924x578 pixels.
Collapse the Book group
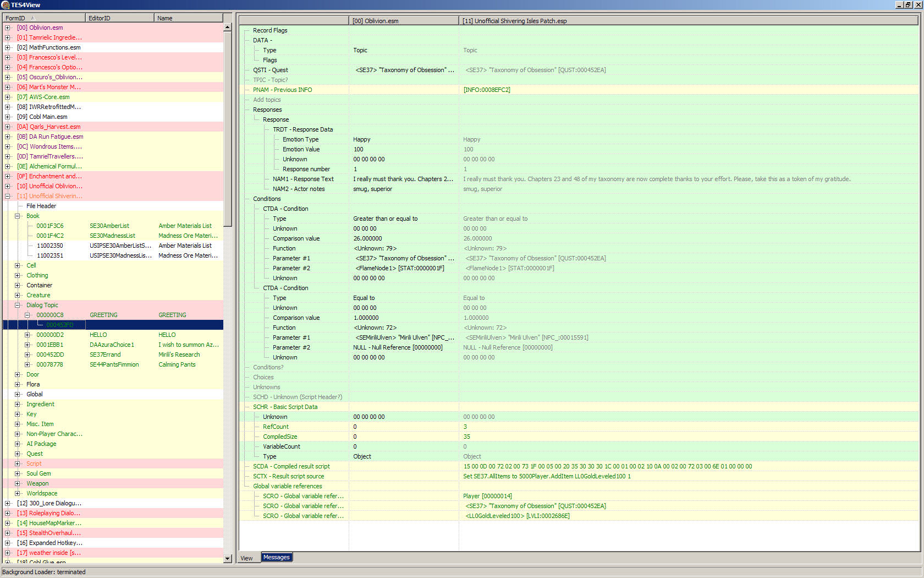17,216
